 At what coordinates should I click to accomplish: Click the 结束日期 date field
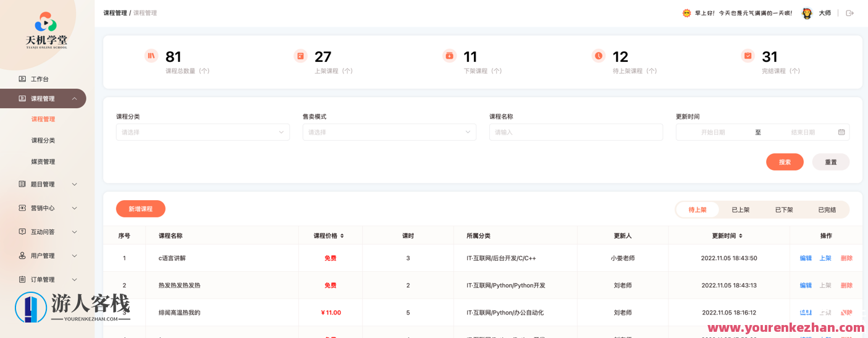[x=803, y=132]
